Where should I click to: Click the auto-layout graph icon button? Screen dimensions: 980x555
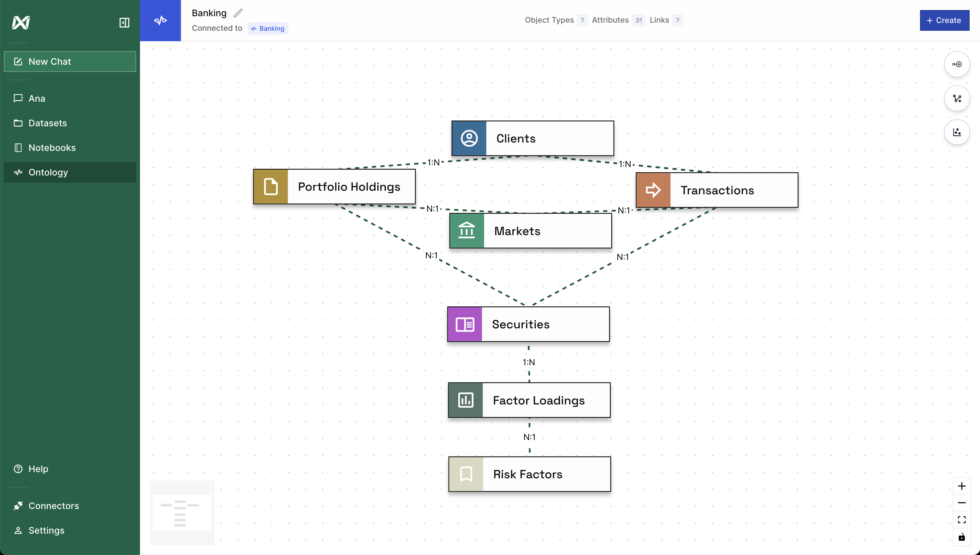tap(957, 99)
